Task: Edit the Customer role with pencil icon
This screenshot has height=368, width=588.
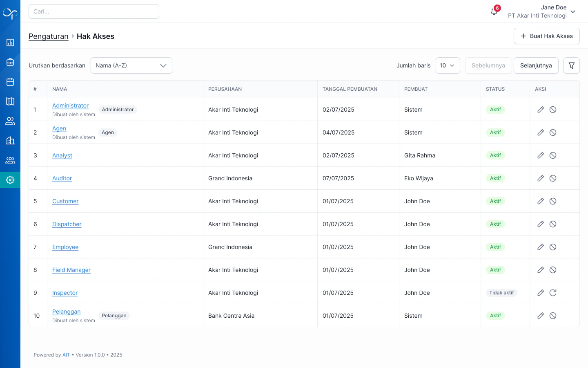Action: (x=541, y=201)
